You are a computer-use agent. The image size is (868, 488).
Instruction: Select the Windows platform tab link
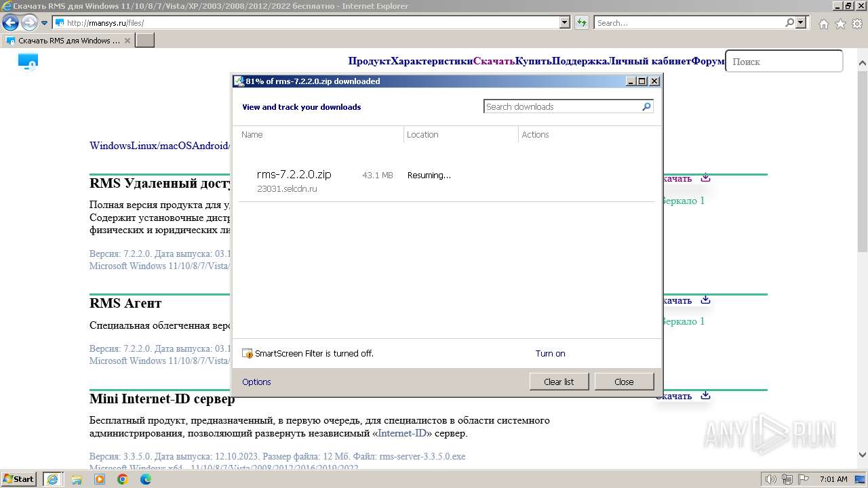tap(110, 146)
